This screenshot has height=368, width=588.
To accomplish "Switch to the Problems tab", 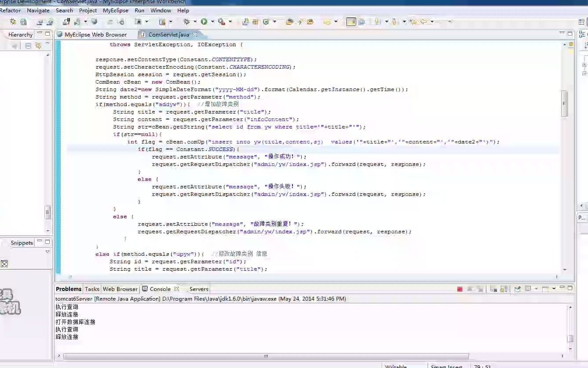I will [69, 289].
